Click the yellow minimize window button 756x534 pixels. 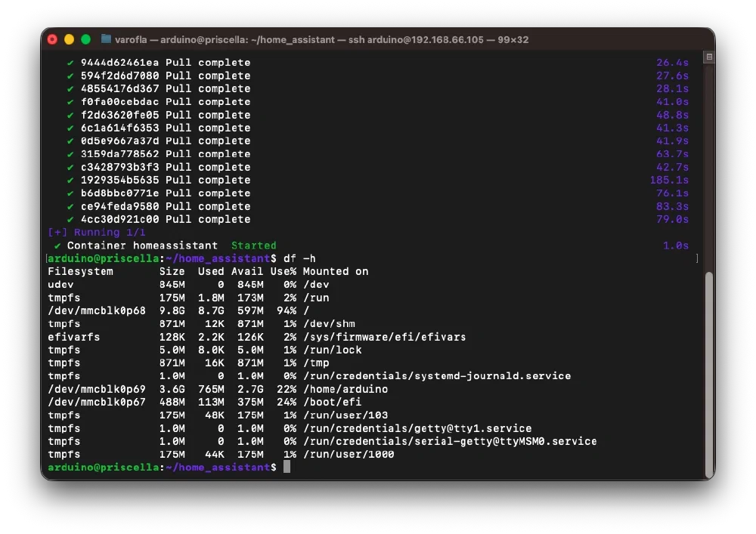click(69, 39)
